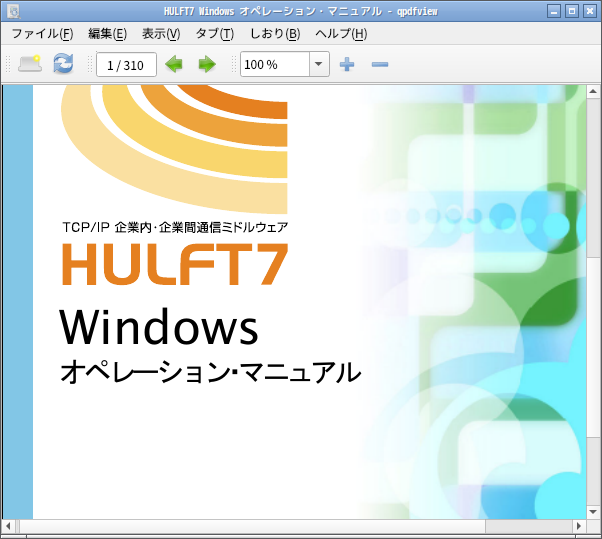Zoom in with the blue plus icon
The height and width of the screenshot is (539, 602).
(x=347, y=64)
